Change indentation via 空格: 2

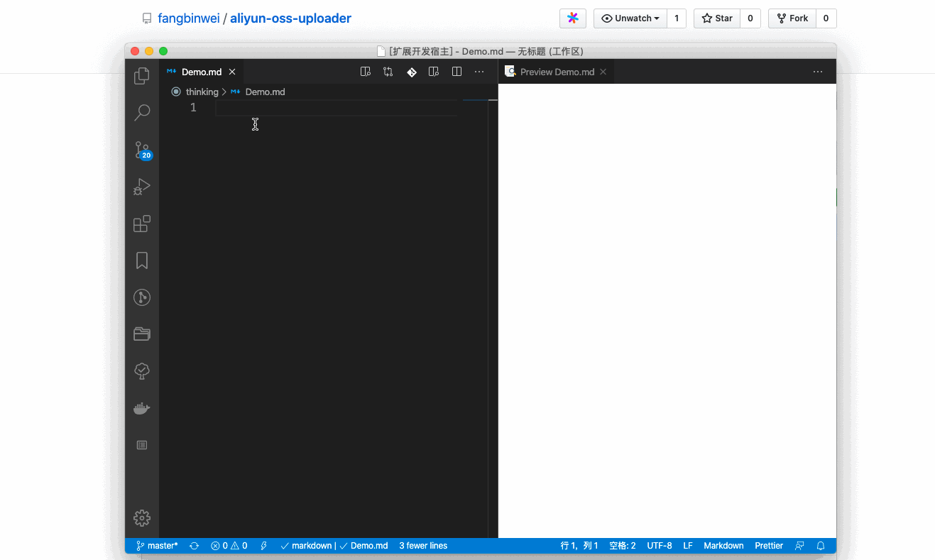623,546
